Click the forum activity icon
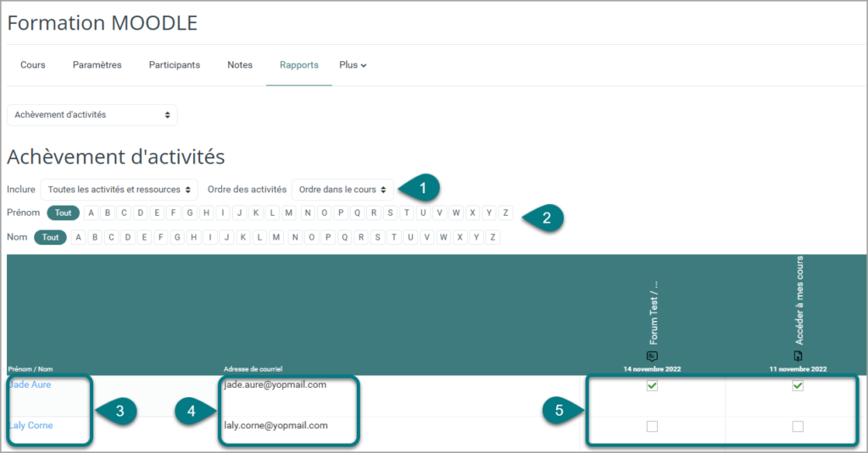Screen dimensions: 868x453 click(x=652, y=356)
